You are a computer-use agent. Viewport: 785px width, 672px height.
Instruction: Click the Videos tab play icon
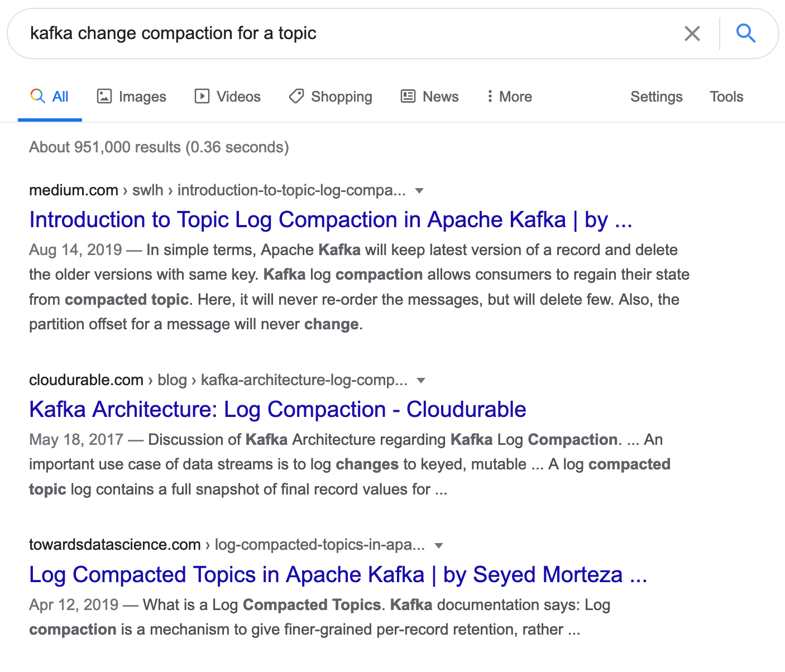202,96
